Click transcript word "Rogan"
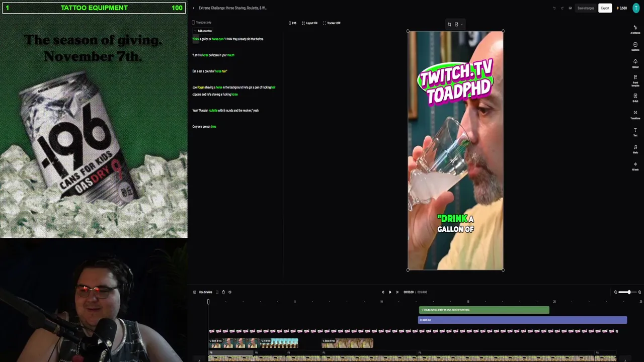Screen dimensions: 644x362 (201, 87)
